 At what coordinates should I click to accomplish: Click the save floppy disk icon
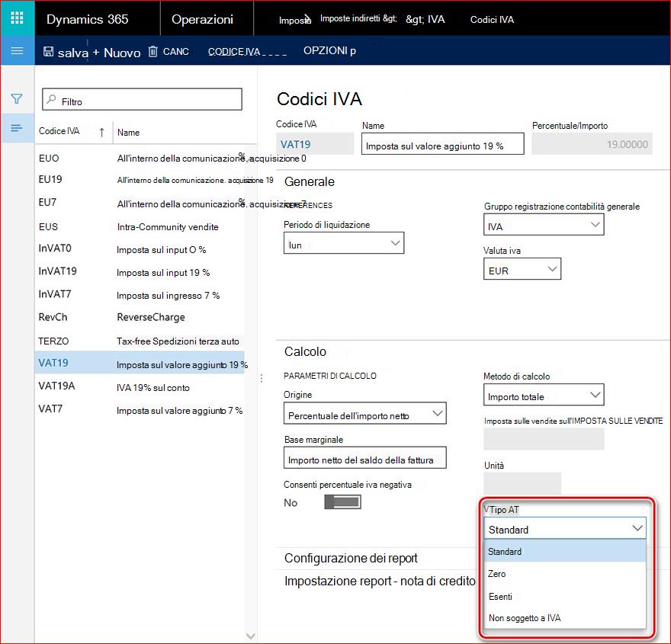pos(48,52)
